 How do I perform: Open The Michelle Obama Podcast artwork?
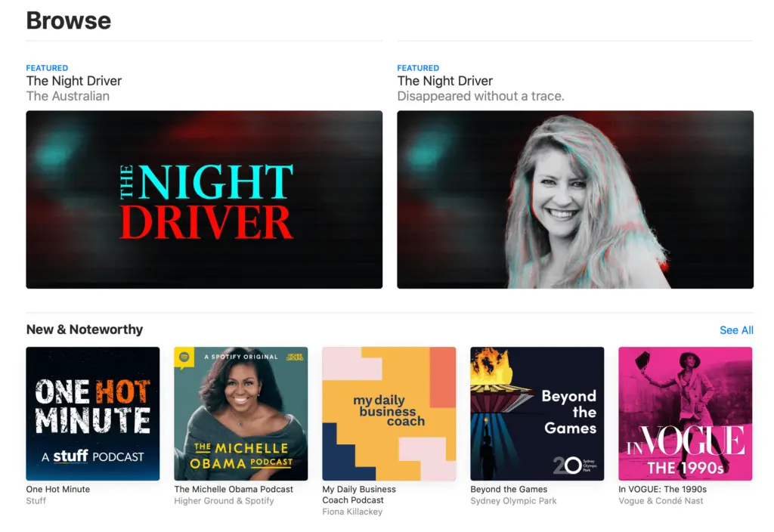pos(241,413)
